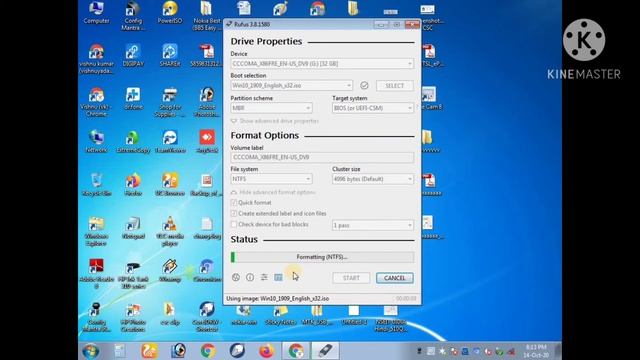Expand Show advanced drive properties
Screen dimensions: 640x360
275,121
